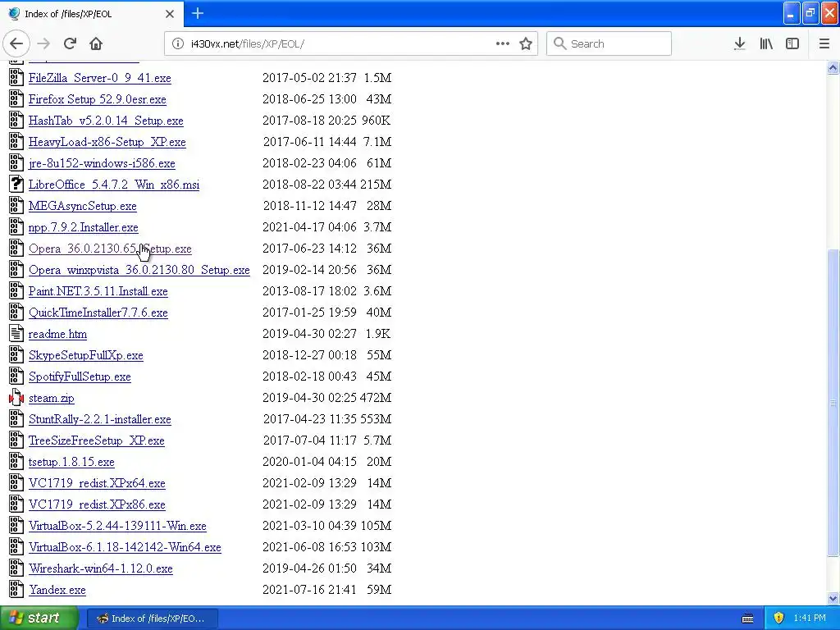Click the vertical scrollbar thumb
Image resolution: width=840 pixels, height=630 pixels.
833,403
